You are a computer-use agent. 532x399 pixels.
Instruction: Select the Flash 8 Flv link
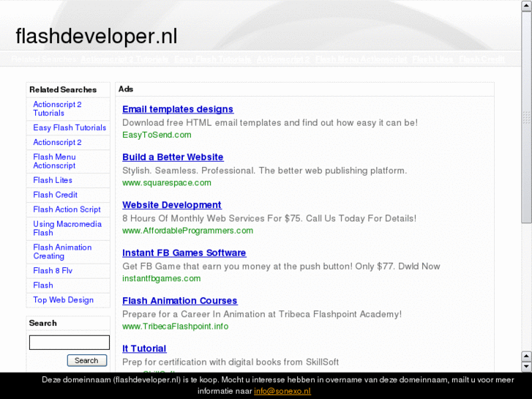coord(53,271)
